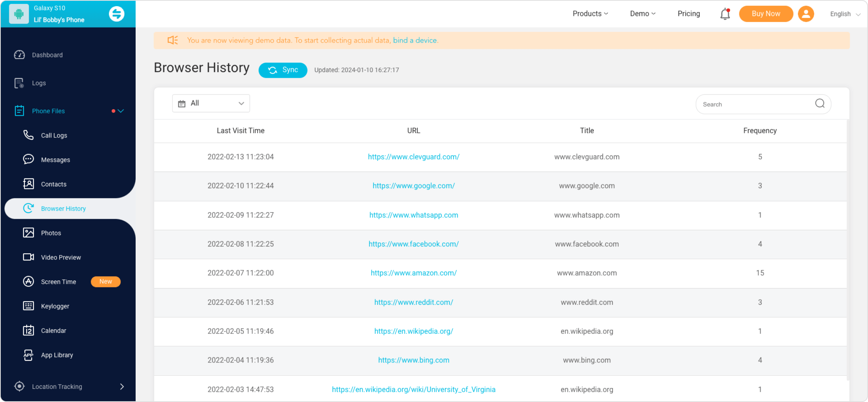Open the bing.com URL link

[413, 360]
